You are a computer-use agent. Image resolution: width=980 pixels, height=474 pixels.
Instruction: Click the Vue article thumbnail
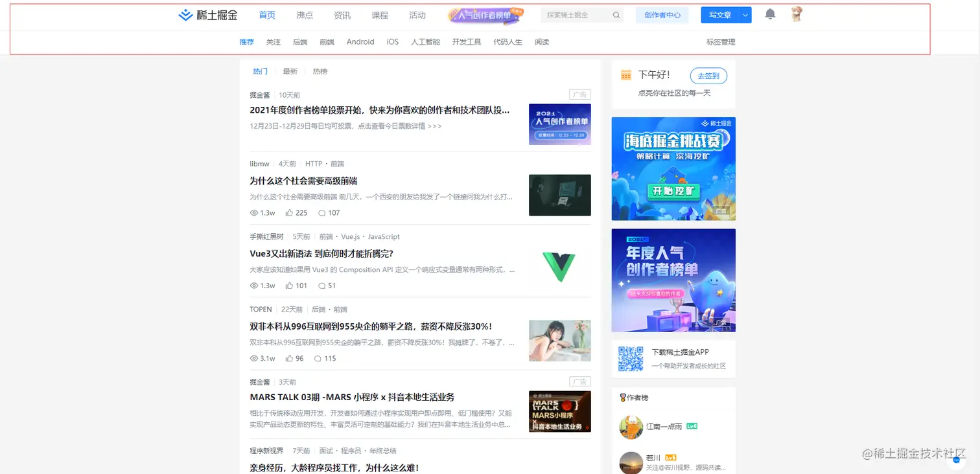click(559, 268)
